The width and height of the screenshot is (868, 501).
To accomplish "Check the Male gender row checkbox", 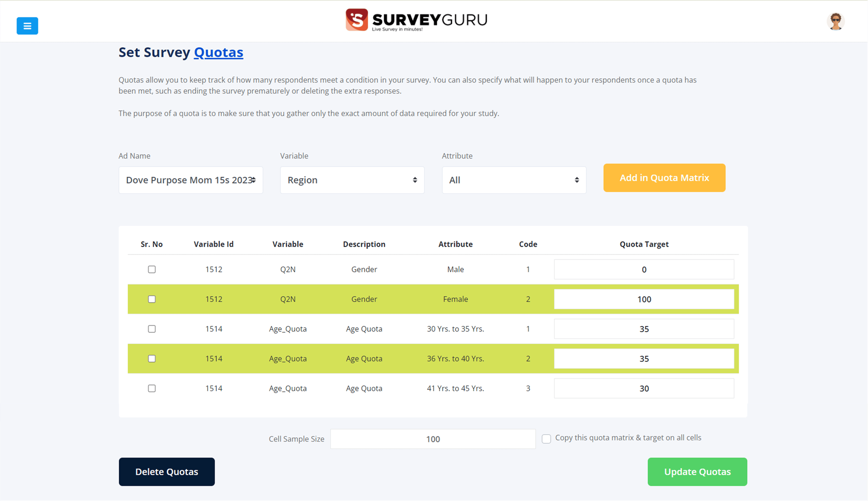I will pyautogui.click(x=152, y=269).
